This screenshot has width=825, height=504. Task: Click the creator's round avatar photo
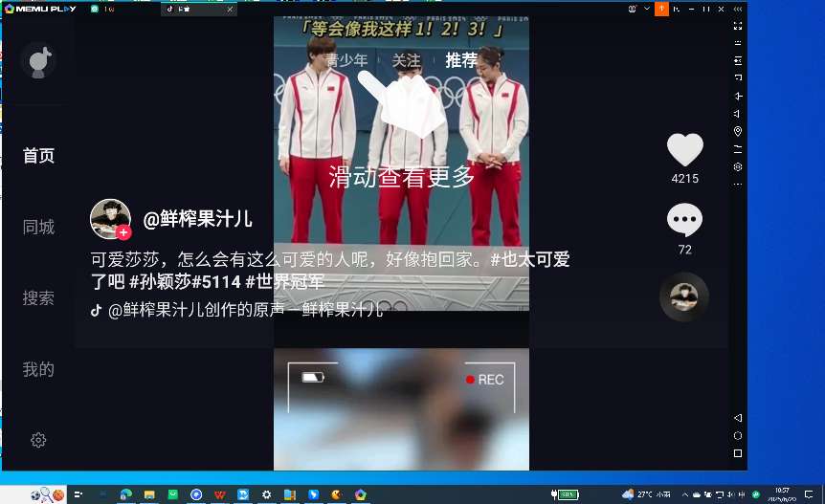[x=109, y=219]
